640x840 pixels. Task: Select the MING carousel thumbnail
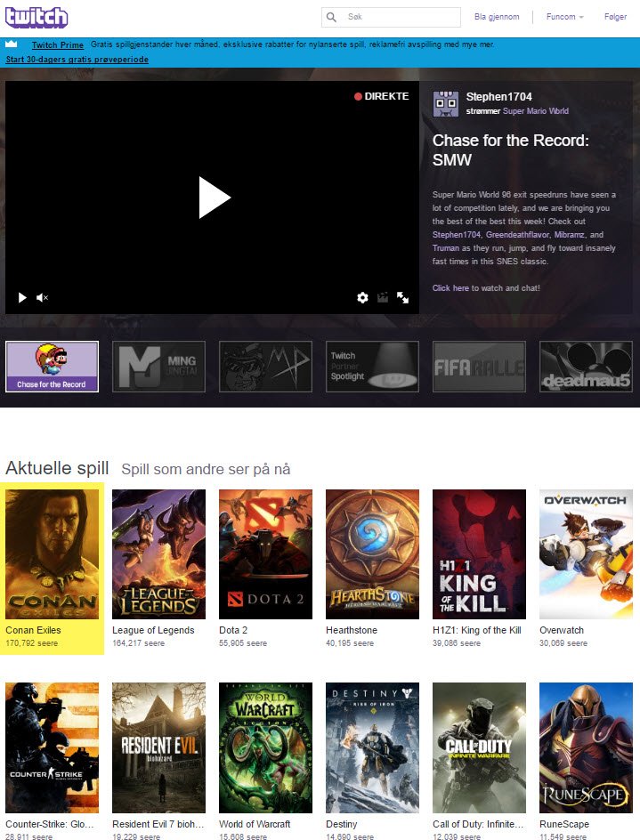pyautogui.click(x=158, y=367)
